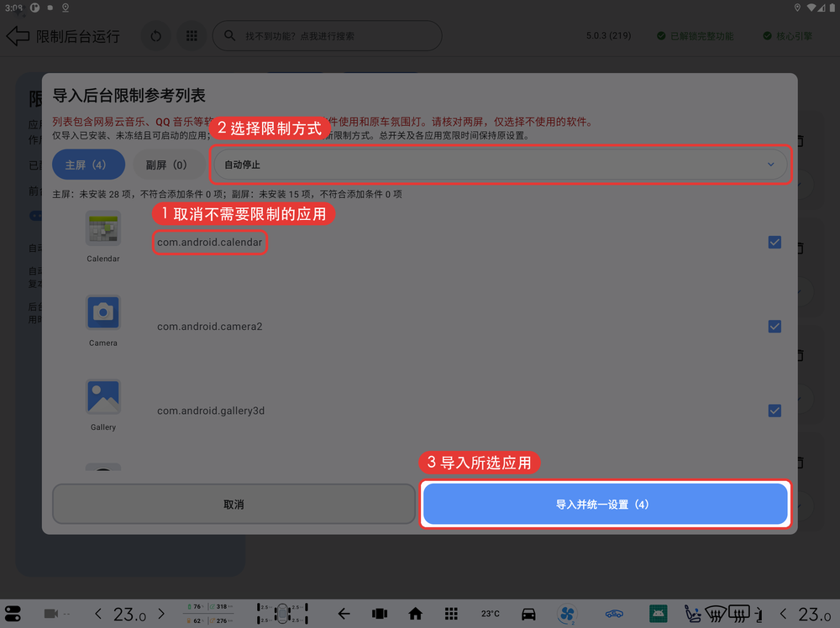
Task: Tap the dual-toggle control icon in bottom bar
Action: click(13, 614)
